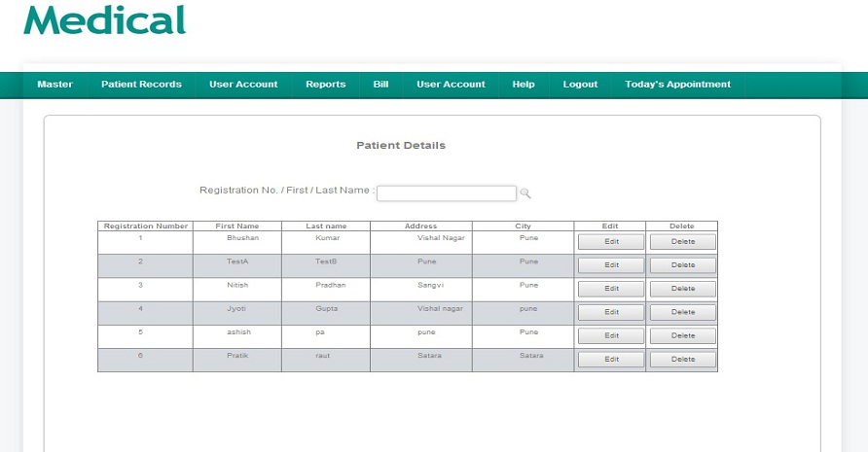Click the Address column header
This screenshot has height=452, width=868.
420,226
